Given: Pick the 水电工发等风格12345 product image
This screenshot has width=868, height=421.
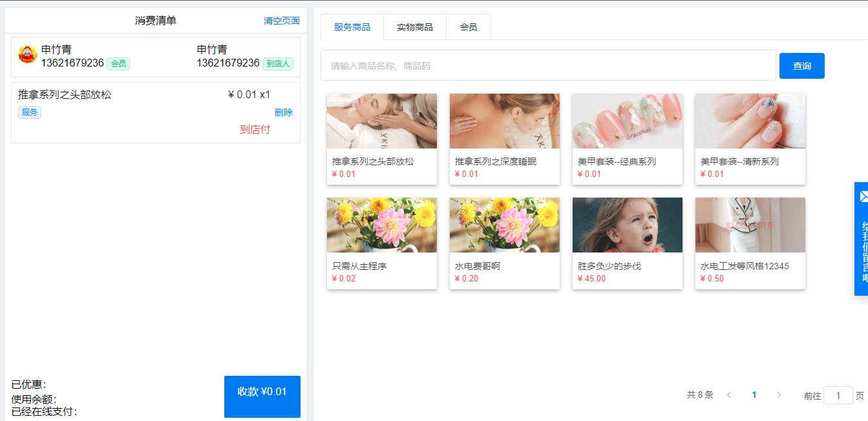Looking at the screenshot, I should [750, 225].
